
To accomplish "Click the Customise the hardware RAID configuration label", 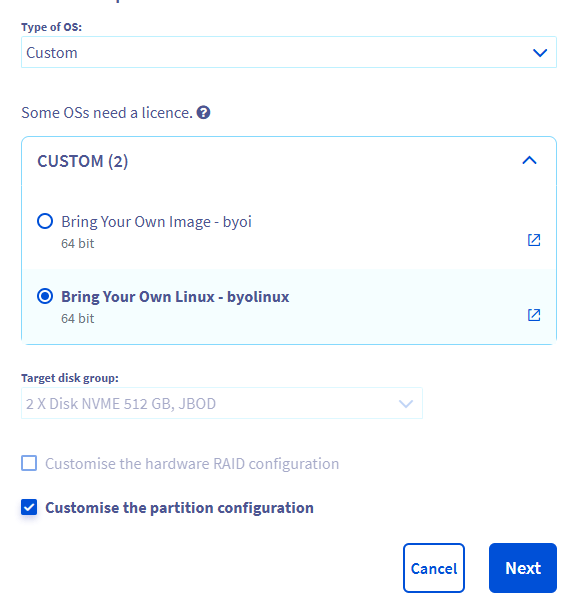I will click(x=192, y=464).
